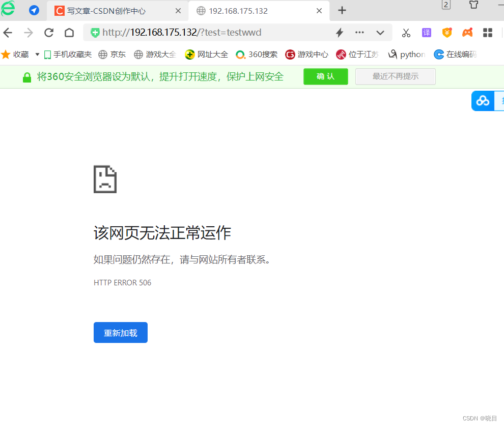504x426 pixels.
Task: Switch to the 写文章-CSDN创作中心 tab
Action: (107, 10)
